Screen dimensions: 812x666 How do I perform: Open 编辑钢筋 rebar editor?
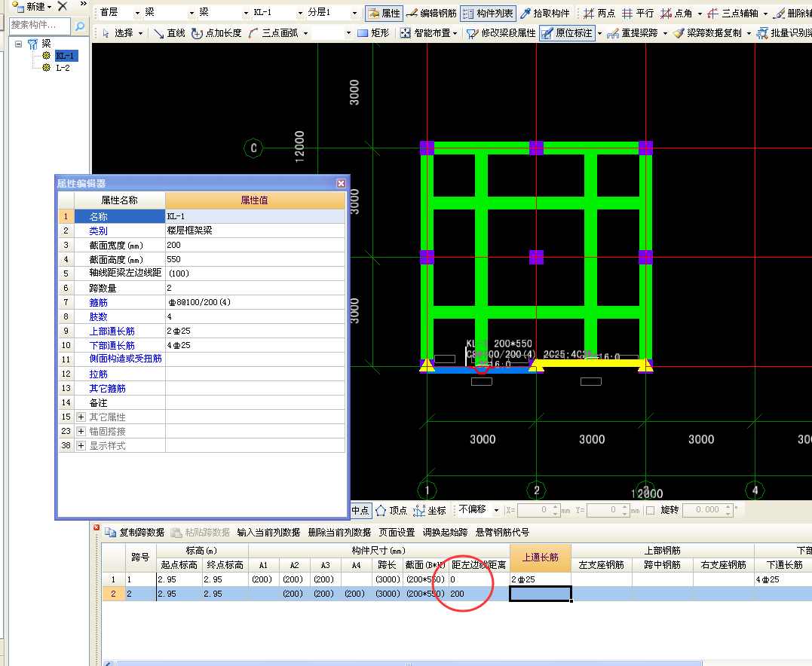pyautogui.click(x=431, y=13)
